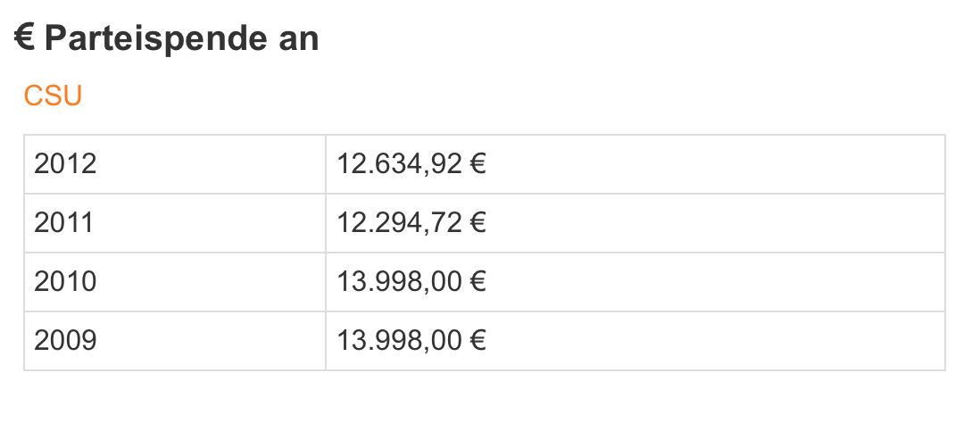Click the 12.294,72 donation amount
The height and width of the screenshot is (423, 980).
(x=399, y=223)
